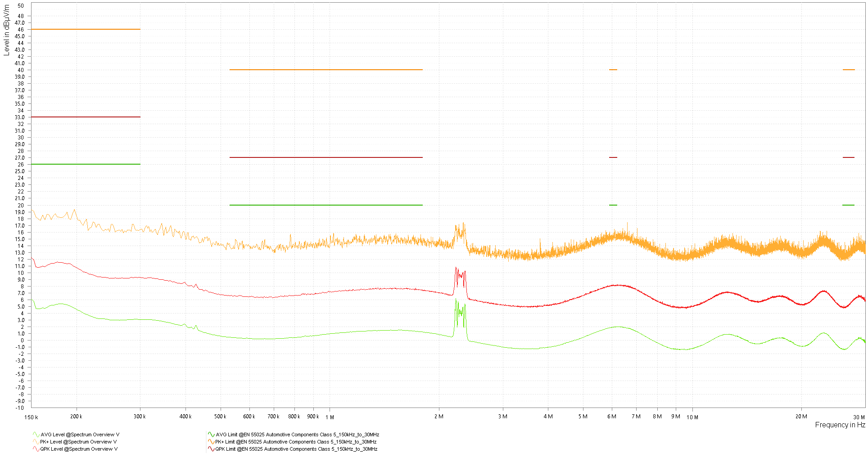Select the green AVG Limit waveform icon
This screenshot has width=868, height=457.
[210, 435]
